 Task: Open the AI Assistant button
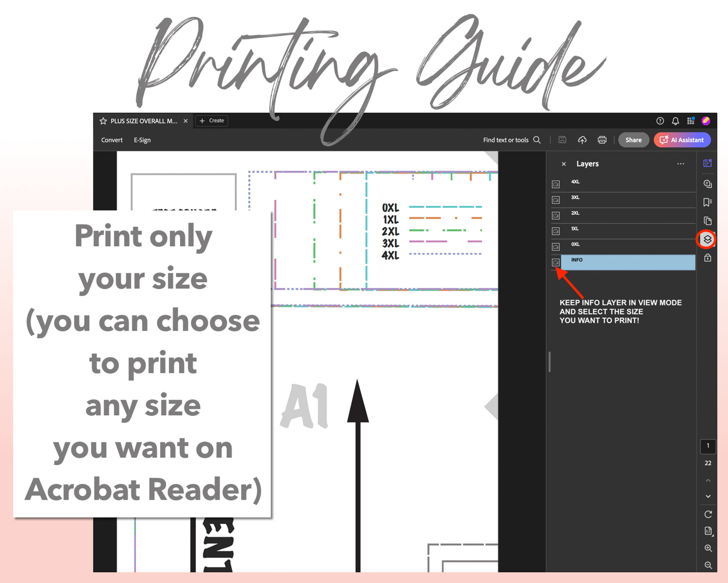tap(682, 140)
